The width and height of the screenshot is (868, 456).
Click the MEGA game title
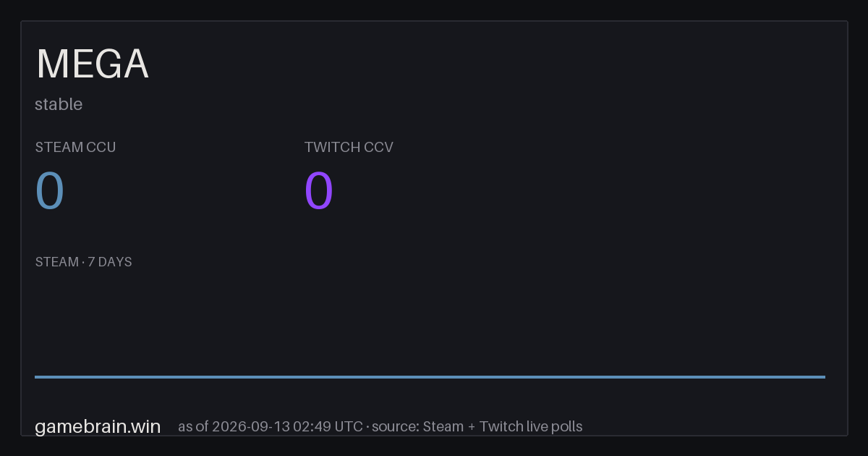tap(93, 64)
